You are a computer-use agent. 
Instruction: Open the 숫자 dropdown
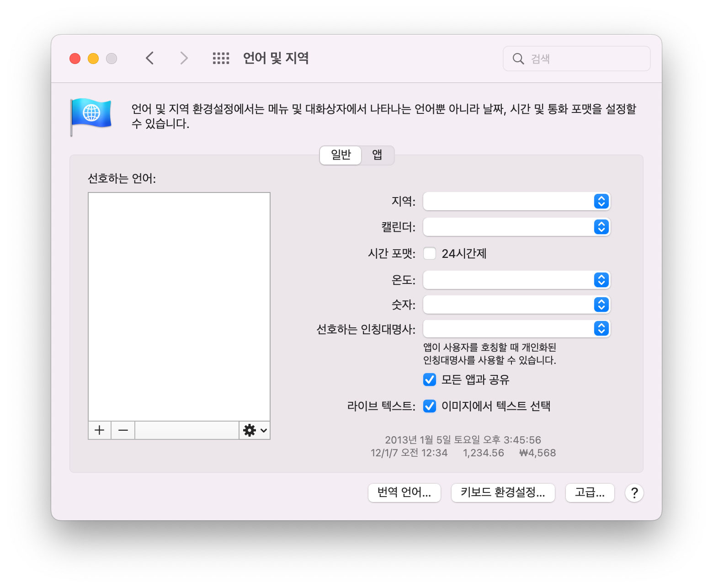point(517,305)
